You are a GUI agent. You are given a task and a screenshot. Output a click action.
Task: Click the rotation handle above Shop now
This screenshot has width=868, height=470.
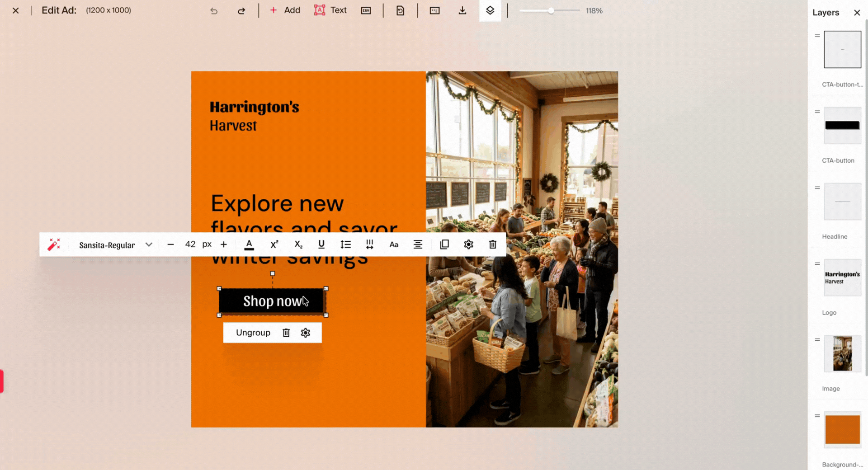[x=273, y=273]
